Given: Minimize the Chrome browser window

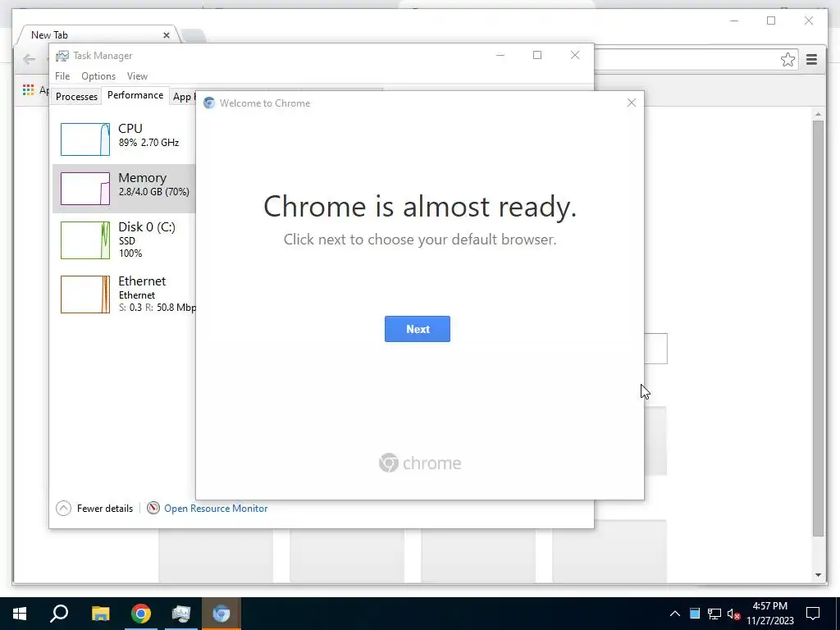Looking at the screenshot, I should (x=734, y=21).
